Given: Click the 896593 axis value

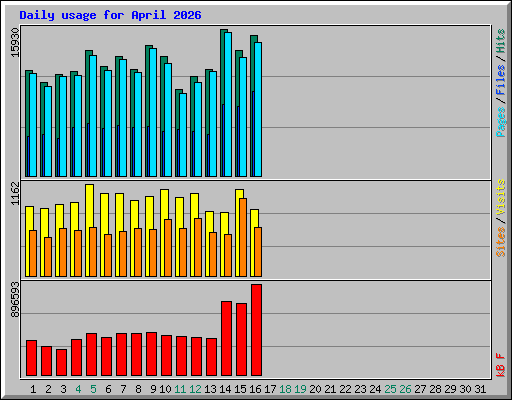Looking at the screenshot, I should click(15, 299).
